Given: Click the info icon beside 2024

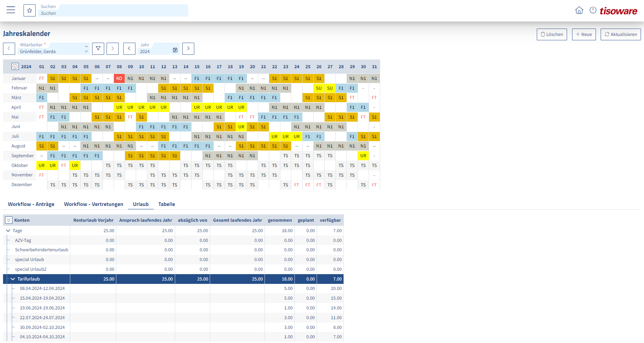Looking at the screenshot, I should 15,67.
